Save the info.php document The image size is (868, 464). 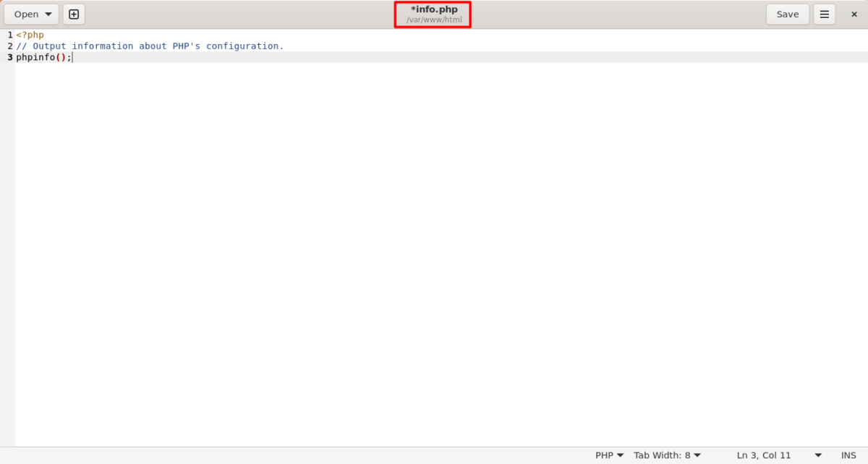788,14
